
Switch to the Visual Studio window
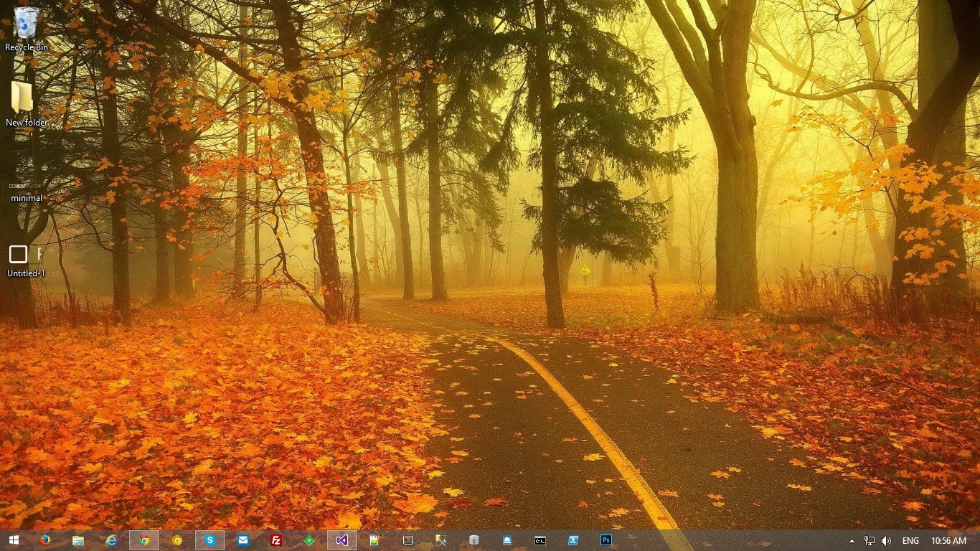click(342, 540)
